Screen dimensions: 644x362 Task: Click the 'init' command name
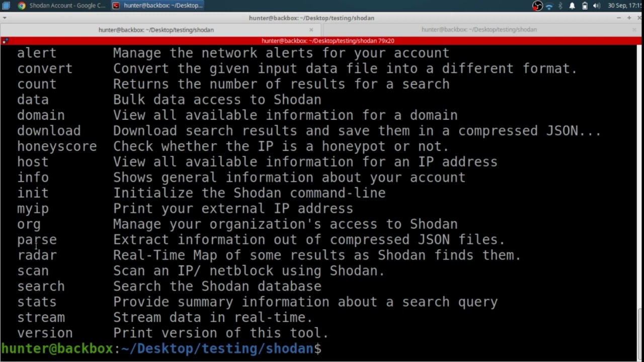click(x=33, y=193)
